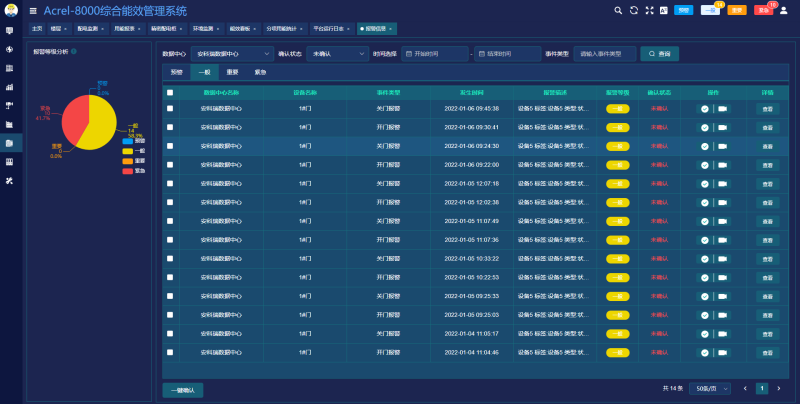Click 查看 for alarm 2022-01-06 09:45:38
This screenshot has height=404, width=800.
(767, 109)
